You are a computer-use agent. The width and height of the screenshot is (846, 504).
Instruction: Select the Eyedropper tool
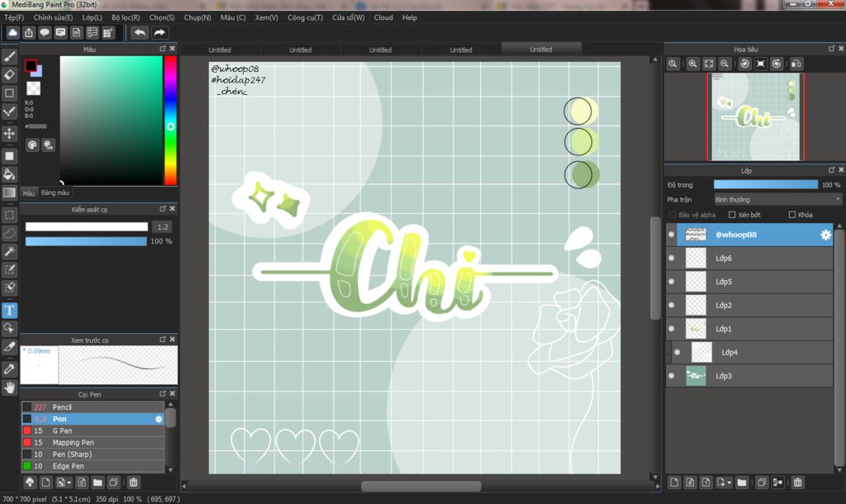(x=9, y=369)
